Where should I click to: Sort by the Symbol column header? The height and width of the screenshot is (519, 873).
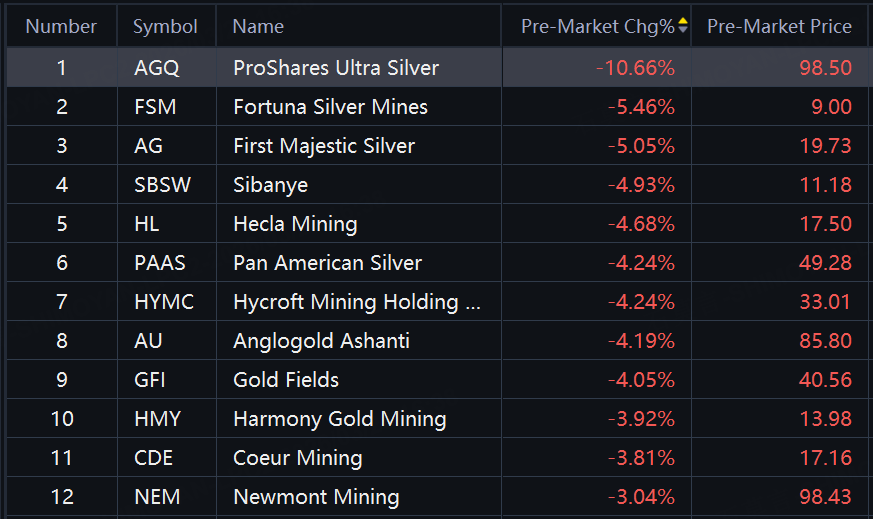[x=165, y=27]
